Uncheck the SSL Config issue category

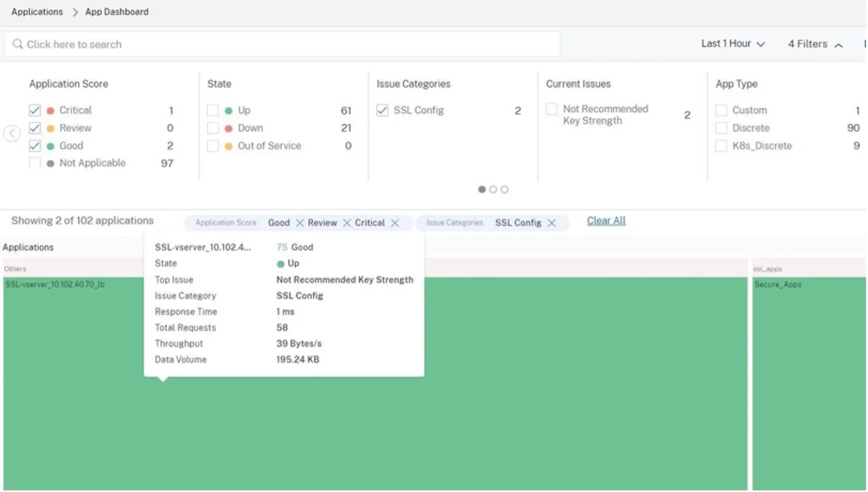pyautogui.click(x=382, y=110)
